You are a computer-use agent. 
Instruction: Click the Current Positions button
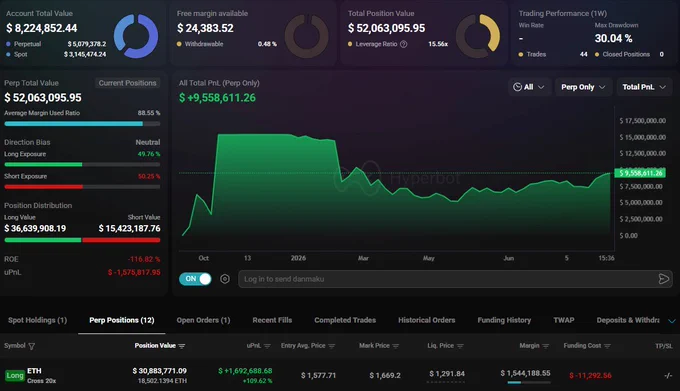[x=127, y=83]
